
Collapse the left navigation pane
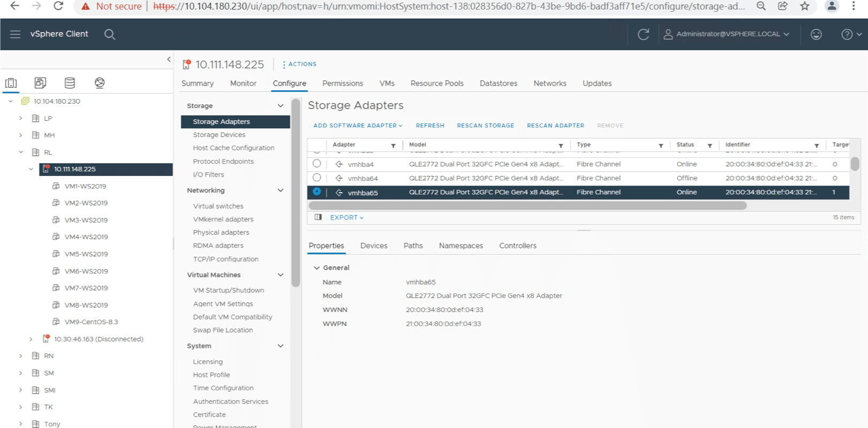pyautogui.click(x=169, y=59)
